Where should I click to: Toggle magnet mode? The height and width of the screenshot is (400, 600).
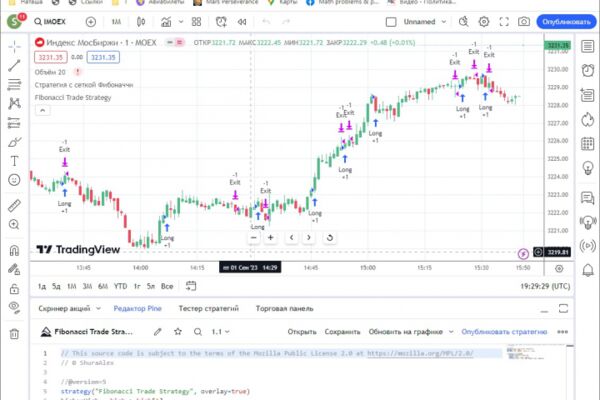click(15, 250)
